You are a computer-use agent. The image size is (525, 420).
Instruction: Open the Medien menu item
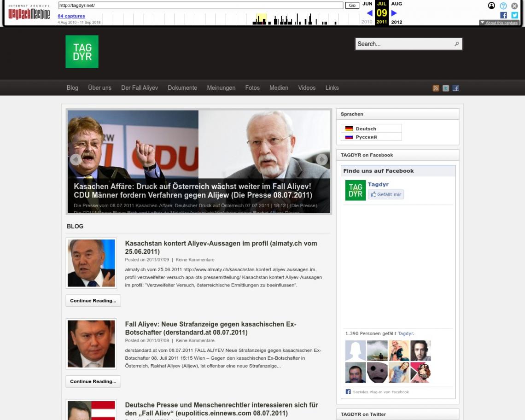(279, 88)
